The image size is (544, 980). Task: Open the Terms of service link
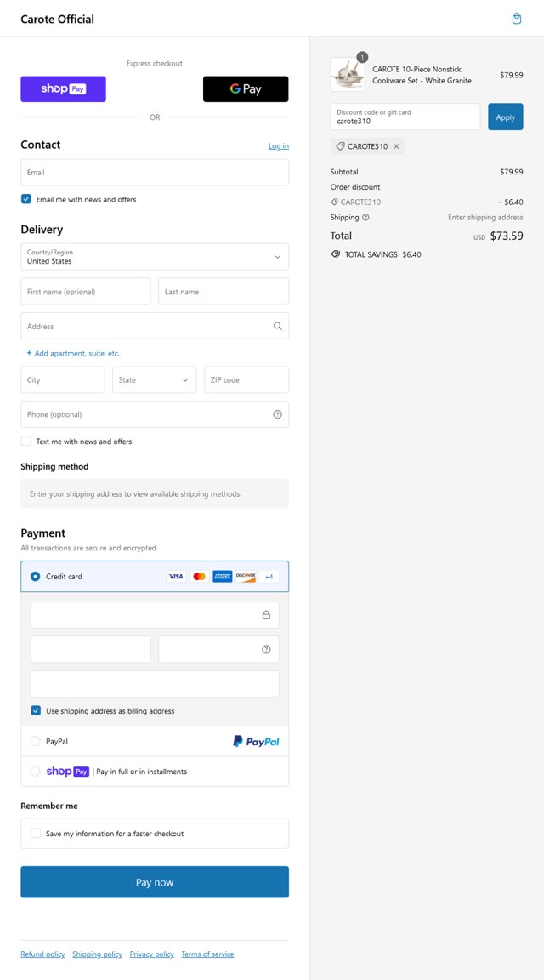(208, 954)
